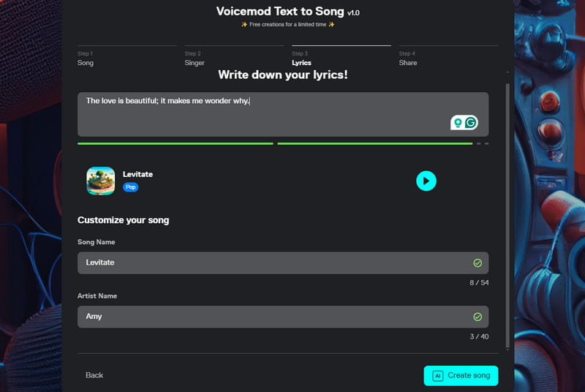585x392 pixels.
Task: Go to Step 1 Song tab
Action: (x=86, y=59)
